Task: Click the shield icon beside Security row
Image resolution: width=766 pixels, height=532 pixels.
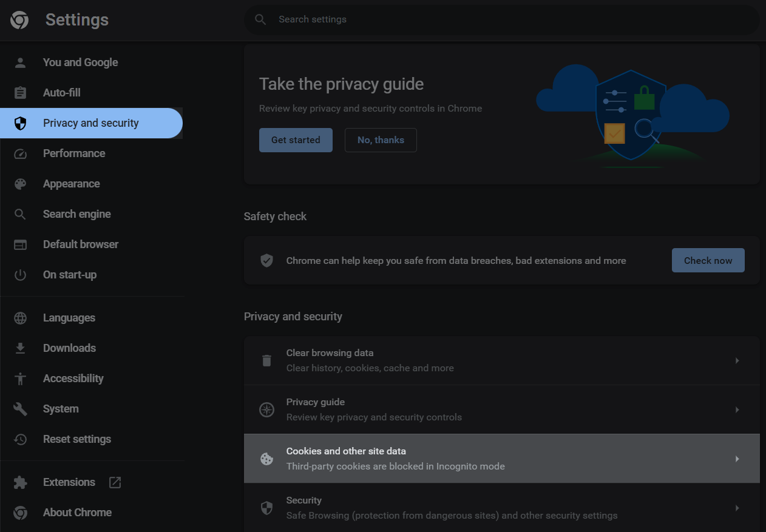Action: click(266, 508)
